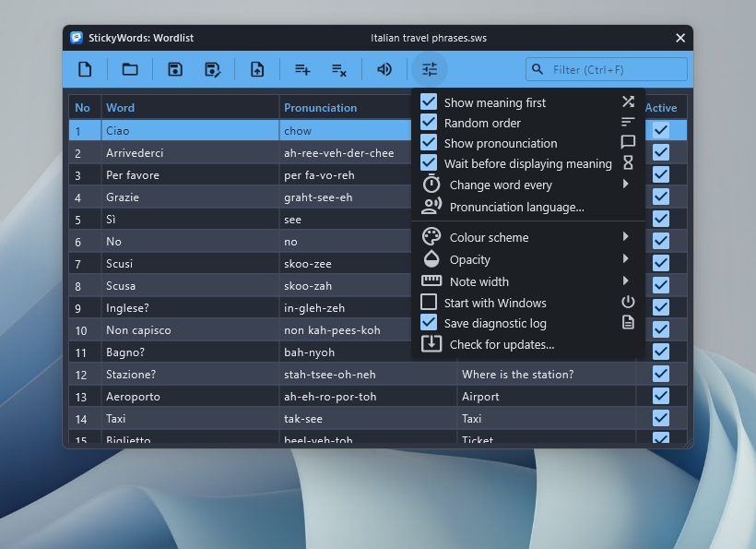Select the Colour scheme menu entry
The width and height of the screenshot is (756, 549).
coord(528,237)
